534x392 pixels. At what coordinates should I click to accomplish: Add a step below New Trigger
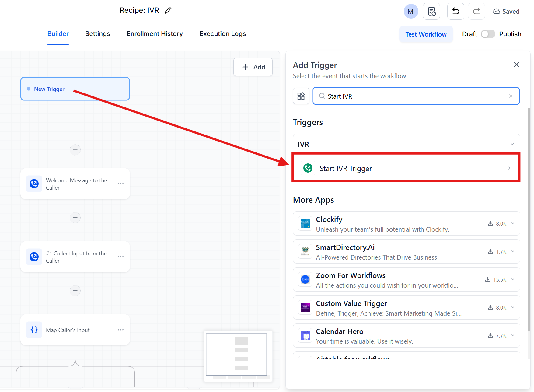pyautogui.click(x=75, y=150)
